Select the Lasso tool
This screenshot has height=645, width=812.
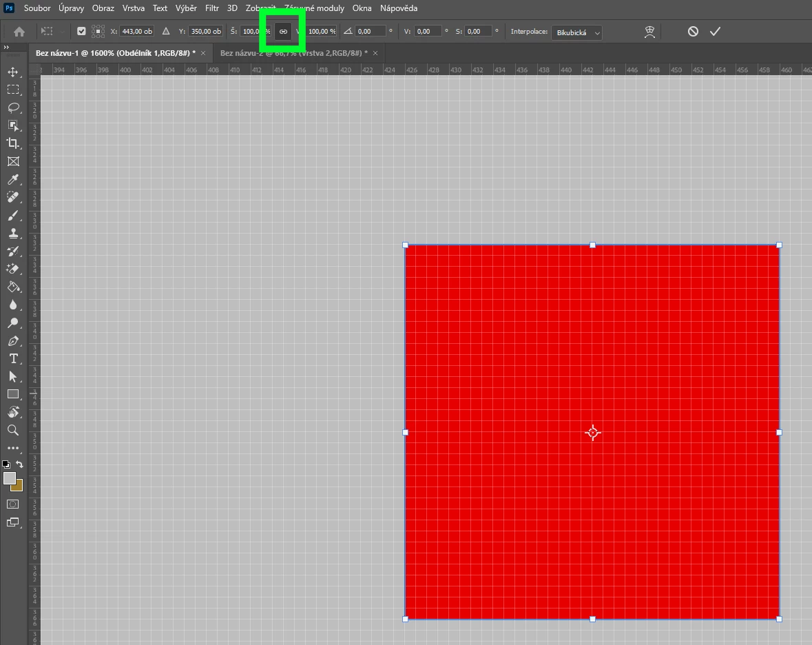[x=13, y=107]
